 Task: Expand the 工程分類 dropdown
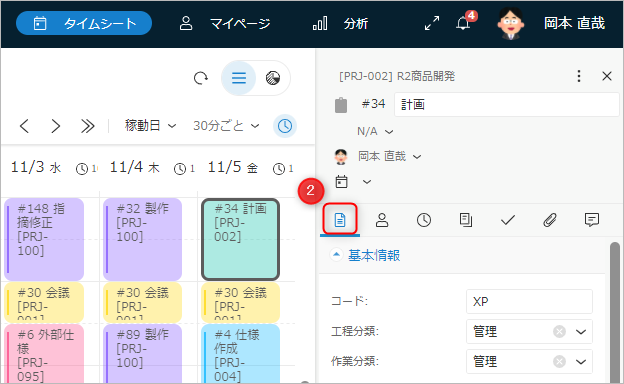point(581,331)
